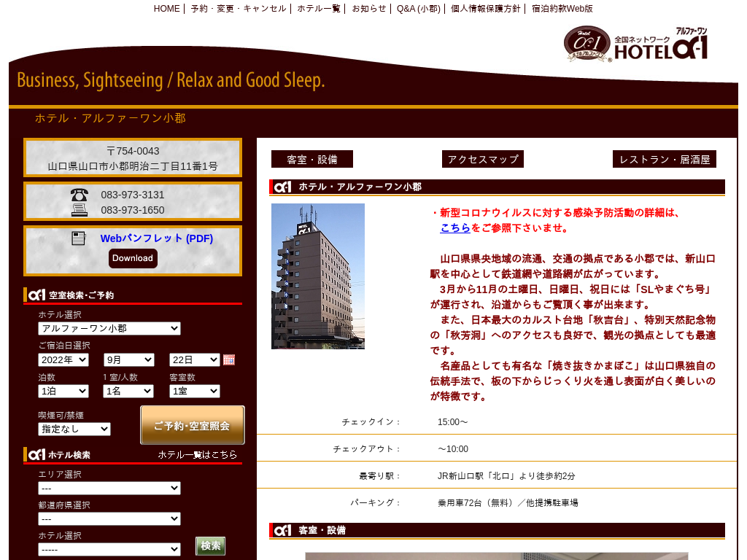This screenshot has width=747, height=560.
Task: Open 予約・変更・キャンセル menu link
Action: [239, 9]
